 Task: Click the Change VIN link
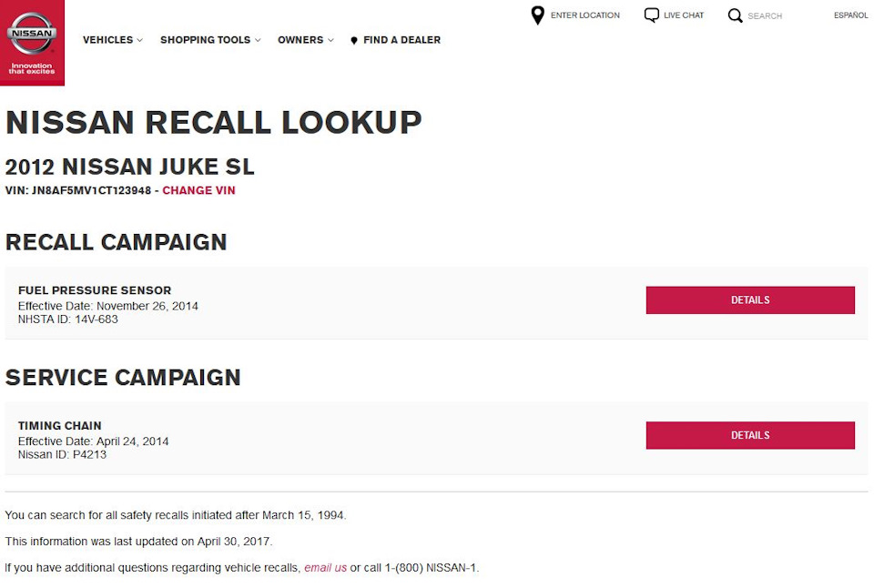[198, 190]
